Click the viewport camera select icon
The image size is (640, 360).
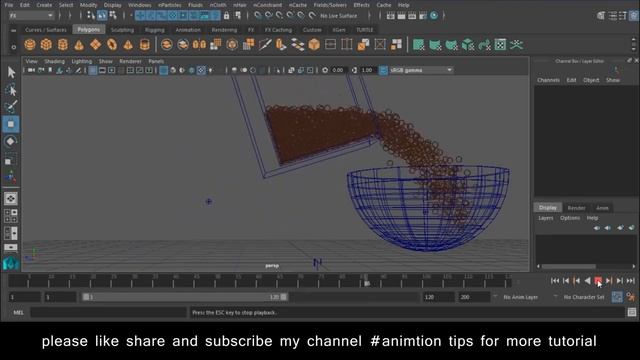[x=31, y=70]
